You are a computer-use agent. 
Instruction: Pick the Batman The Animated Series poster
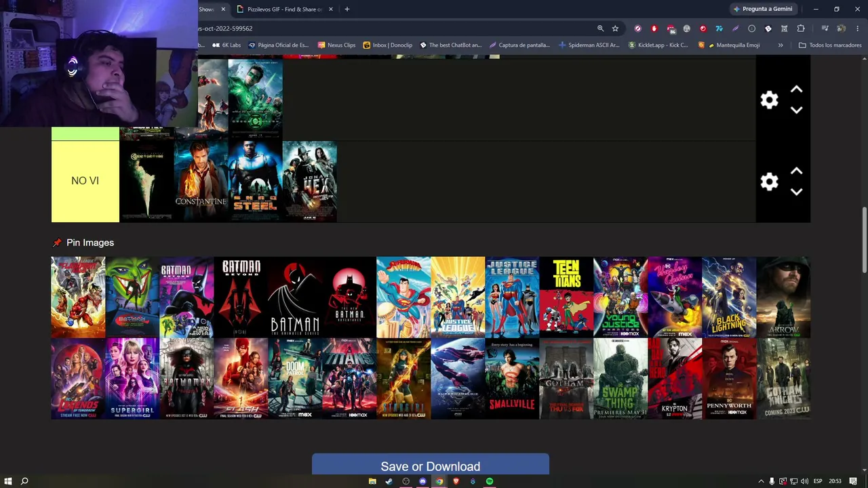pos(295,297)
